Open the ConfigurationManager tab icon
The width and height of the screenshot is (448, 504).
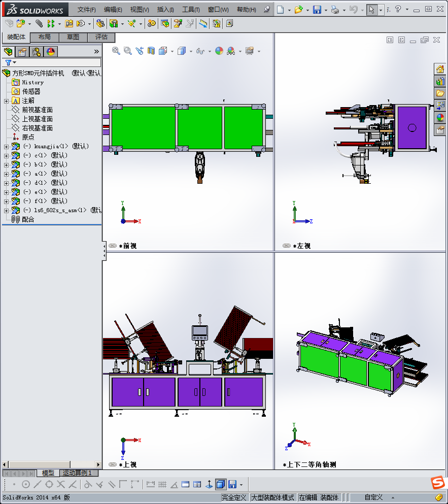(x=37, y=52)
